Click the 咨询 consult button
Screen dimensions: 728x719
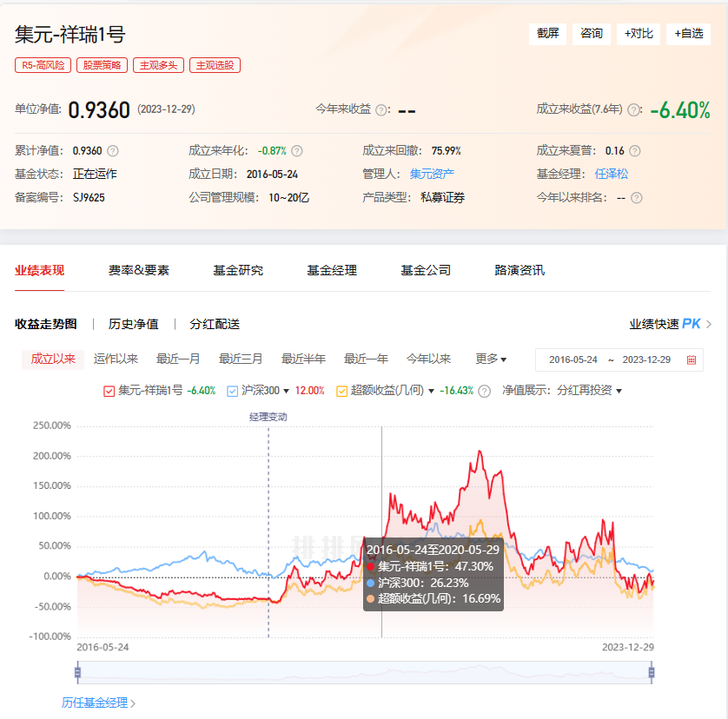[x=591, y=34]
